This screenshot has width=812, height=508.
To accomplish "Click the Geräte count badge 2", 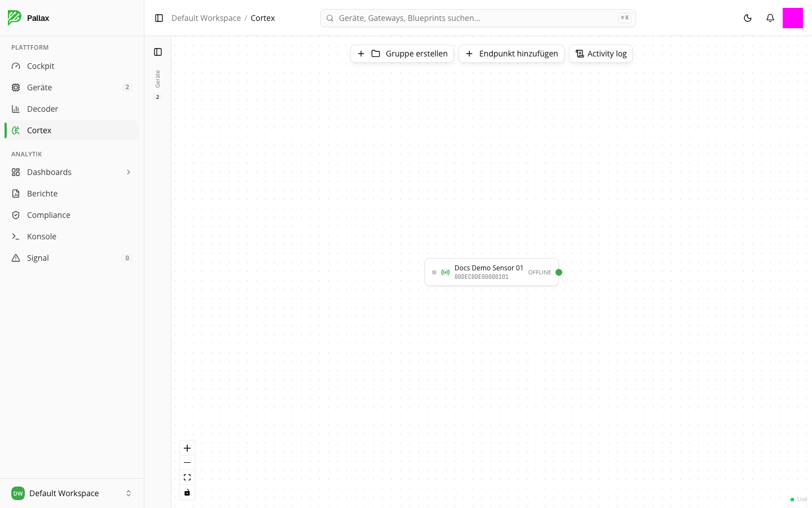I will coord(127,87).
